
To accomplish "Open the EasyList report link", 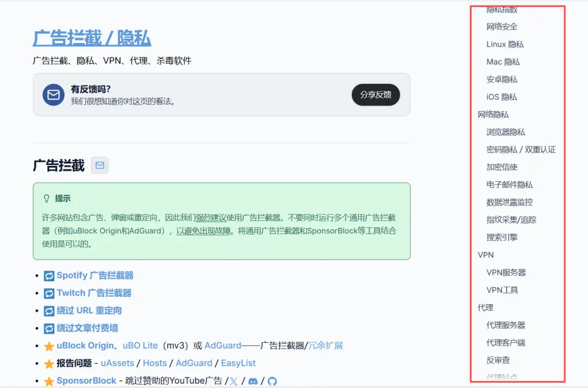I will (238, 364).
